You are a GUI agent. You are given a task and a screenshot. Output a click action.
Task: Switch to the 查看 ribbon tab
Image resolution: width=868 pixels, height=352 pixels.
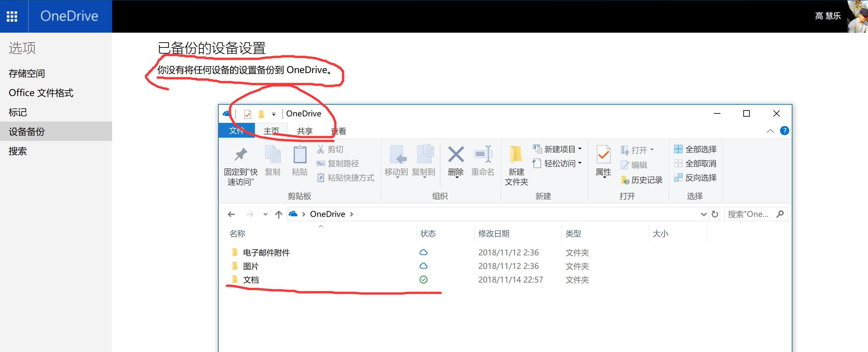tap(338, 131)
